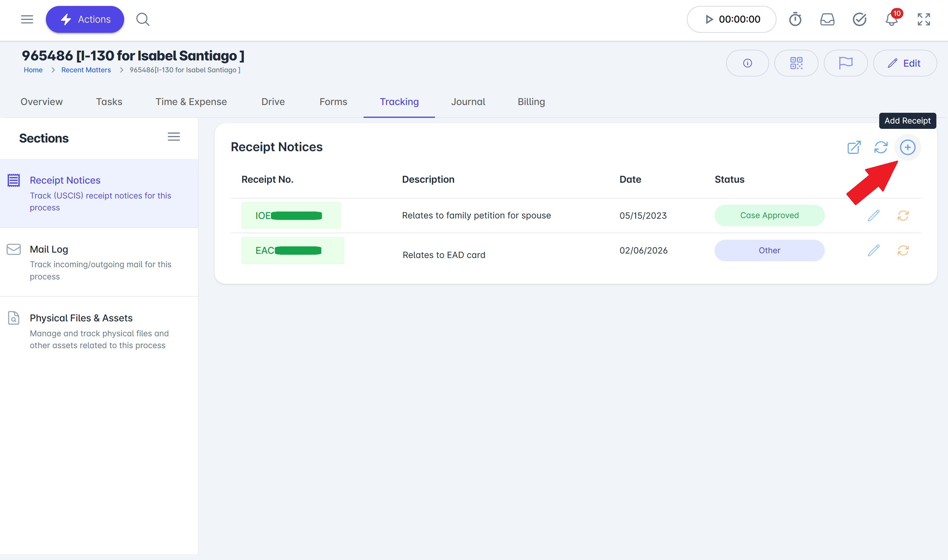
Task: Open the main hamburger menu
Action: pyautogui.click(x=27, y=19)
